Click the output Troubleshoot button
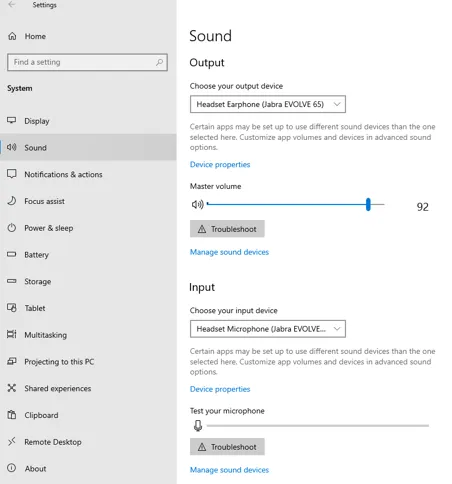The height and width of the screenshot is (484, 452). point(227,229)
